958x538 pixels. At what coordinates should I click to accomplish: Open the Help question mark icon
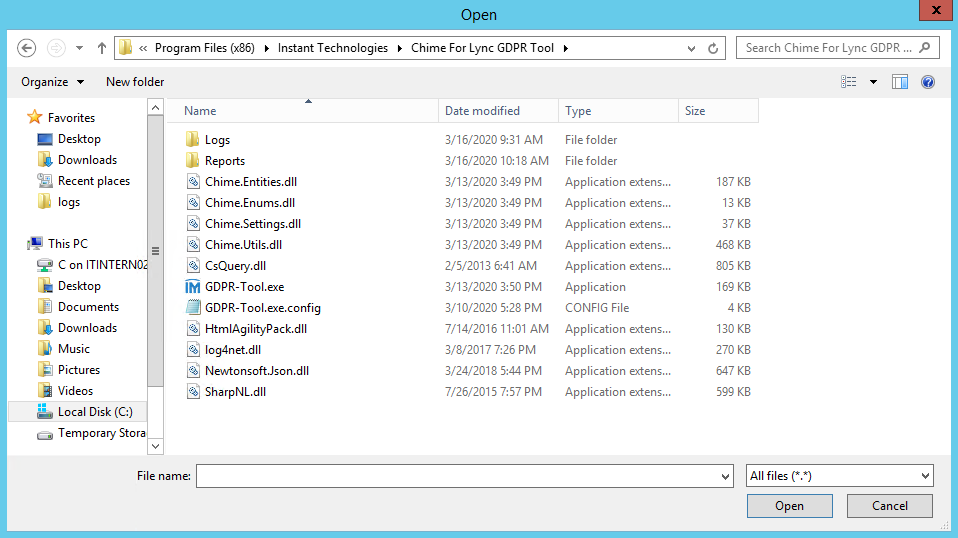(927, 82)
